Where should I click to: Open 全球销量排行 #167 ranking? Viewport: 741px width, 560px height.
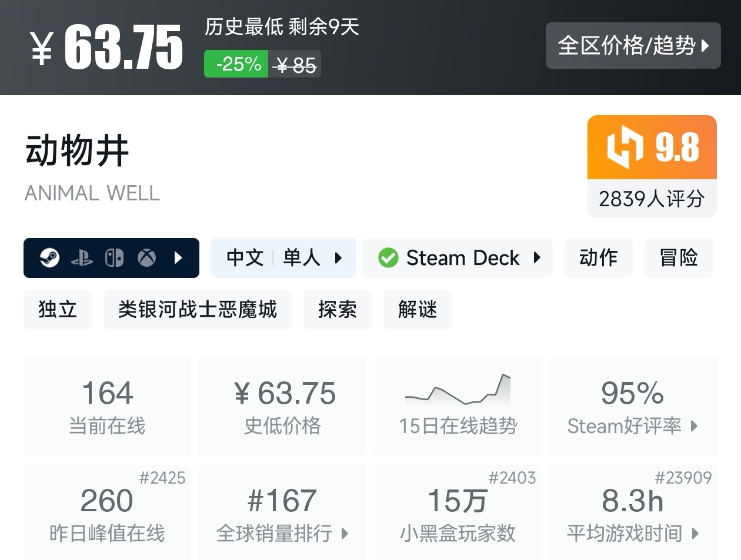(x=282, y=512)
